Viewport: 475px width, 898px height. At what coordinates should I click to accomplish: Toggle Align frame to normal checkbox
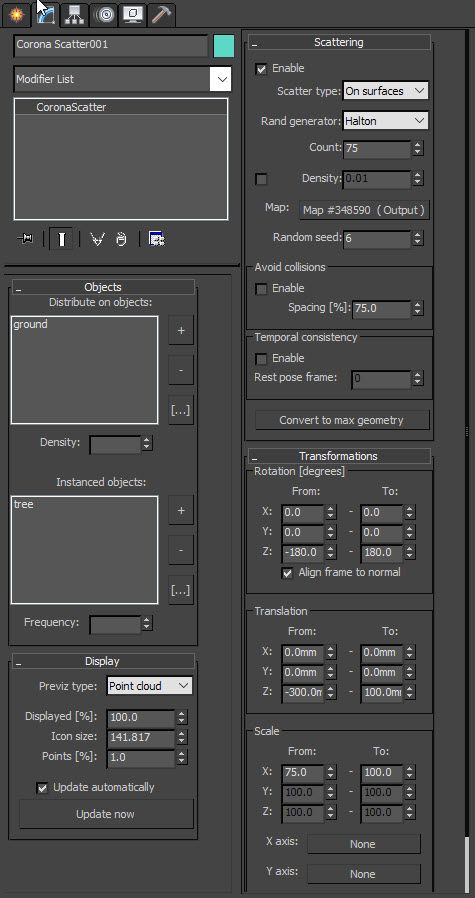[x=287, y=573]
